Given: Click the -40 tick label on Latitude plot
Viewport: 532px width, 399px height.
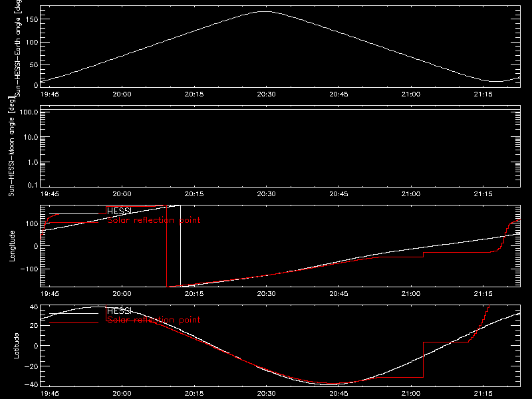Looking at the screenshot, I should coord(32,385).
